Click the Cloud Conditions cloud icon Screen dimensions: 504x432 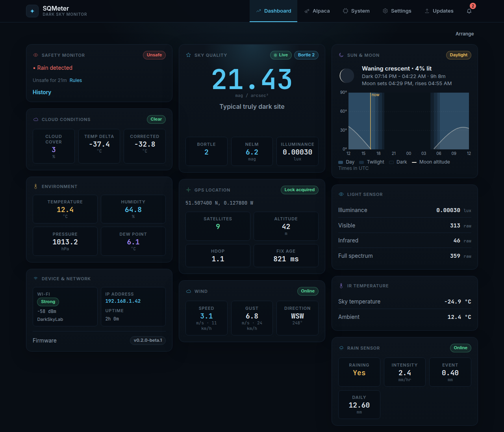35,119
